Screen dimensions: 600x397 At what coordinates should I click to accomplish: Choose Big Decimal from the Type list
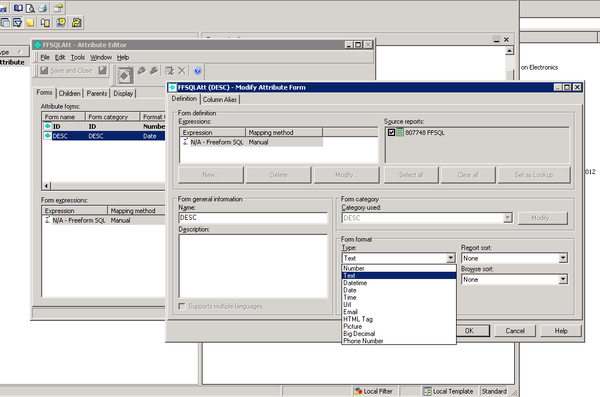[399, 334]
